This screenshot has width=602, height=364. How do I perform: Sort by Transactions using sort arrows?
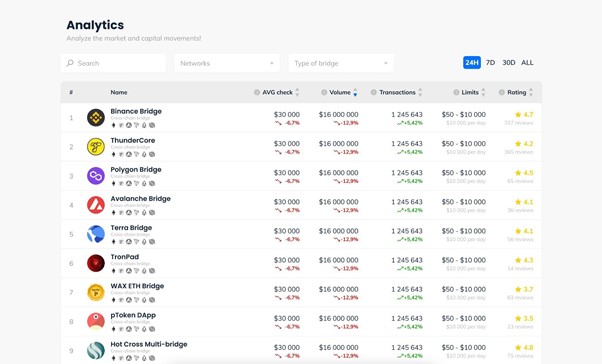(x=420, y=92)
